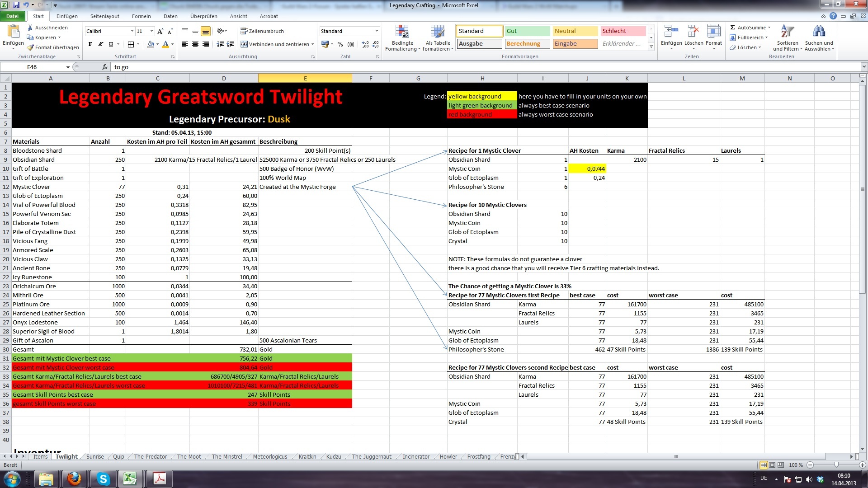868x488 pixels.
Task: Open the font name Calibri dropdown
Action: pos(132,31)
